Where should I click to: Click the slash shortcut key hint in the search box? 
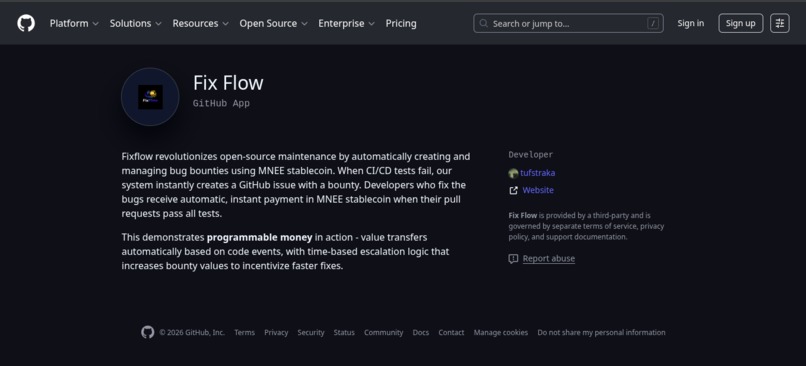coord(653,23)
